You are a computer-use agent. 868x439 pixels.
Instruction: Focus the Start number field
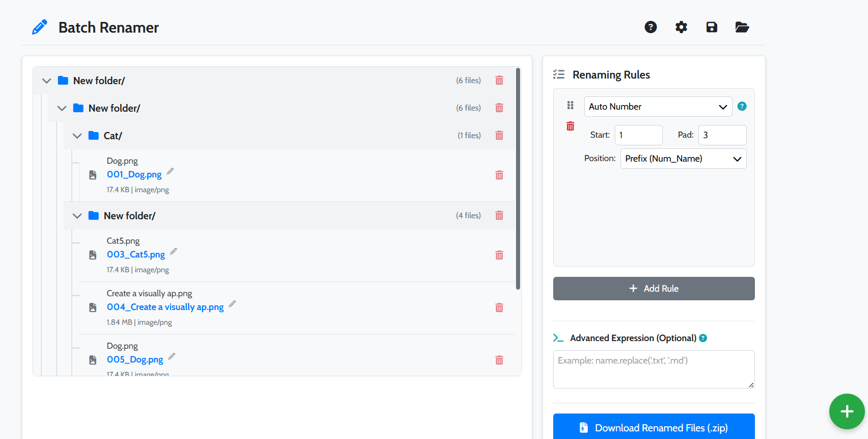tap(639, 135)
